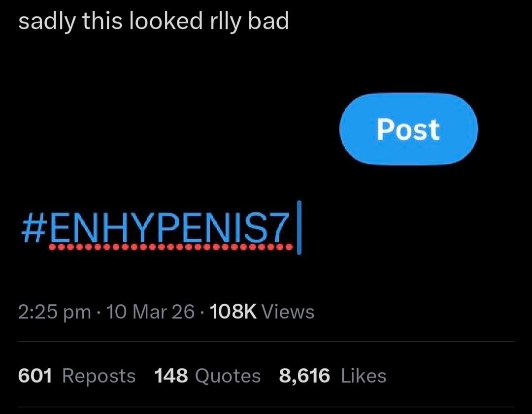Click the "Reposts" label
This screenshot has width=532, height=414.
[99, 376]
